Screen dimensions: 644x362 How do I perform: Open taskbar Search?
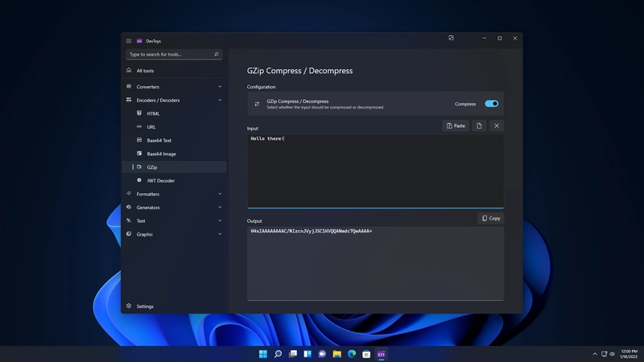tap(278, 354)
